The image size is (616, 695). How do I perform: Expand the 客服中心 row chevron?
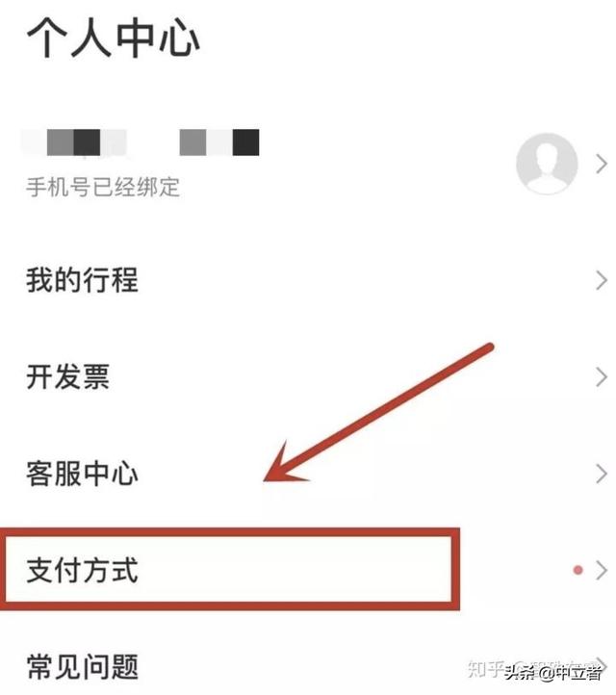point(601,474)
